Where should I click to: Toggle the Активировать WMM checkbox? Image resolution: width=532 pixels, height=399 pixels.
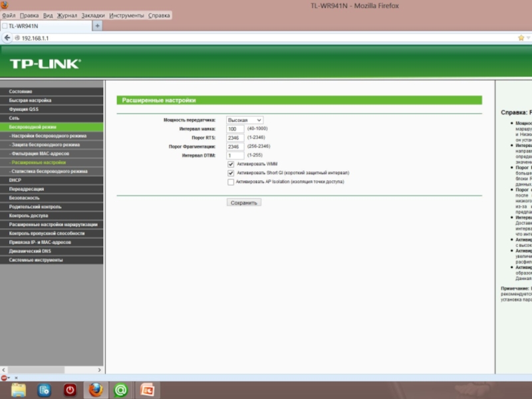[231, 164]
